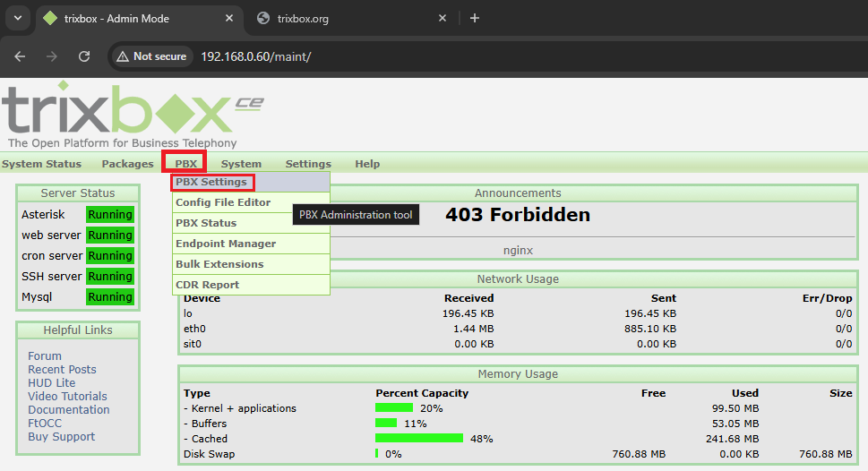This screenshot has width=868, height=471.
Task: Open the System menu
Action: point(241,164)
